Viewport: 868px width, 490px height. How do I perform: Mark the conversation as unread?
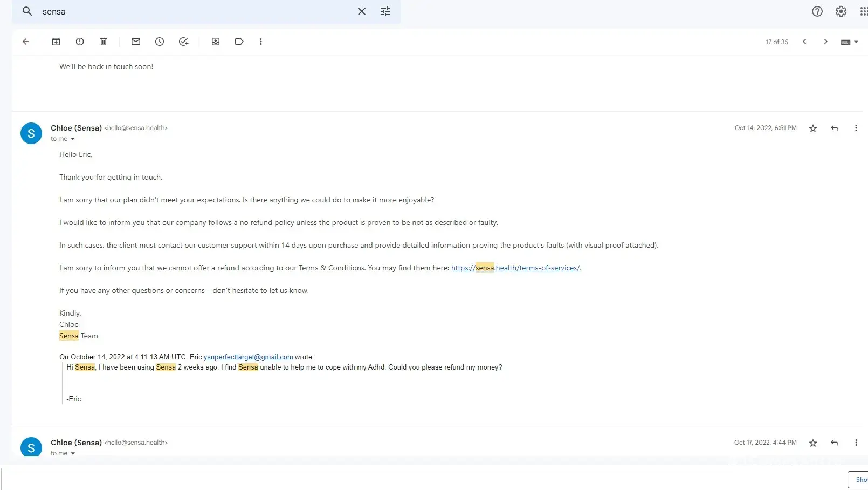pyautogui.click(x=136, y=42)
